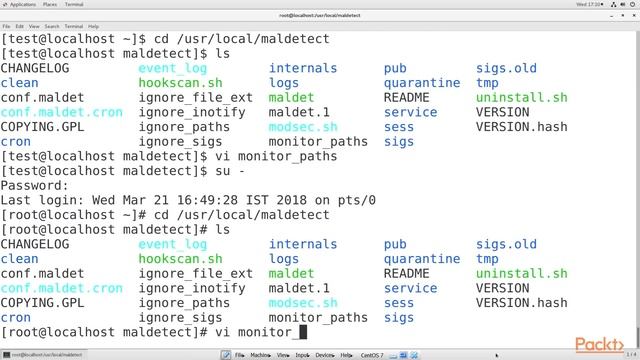640x360 pixels.
Task: Click the power icon in the top panel
Action: pyautogui.click(x=633, y=4)
